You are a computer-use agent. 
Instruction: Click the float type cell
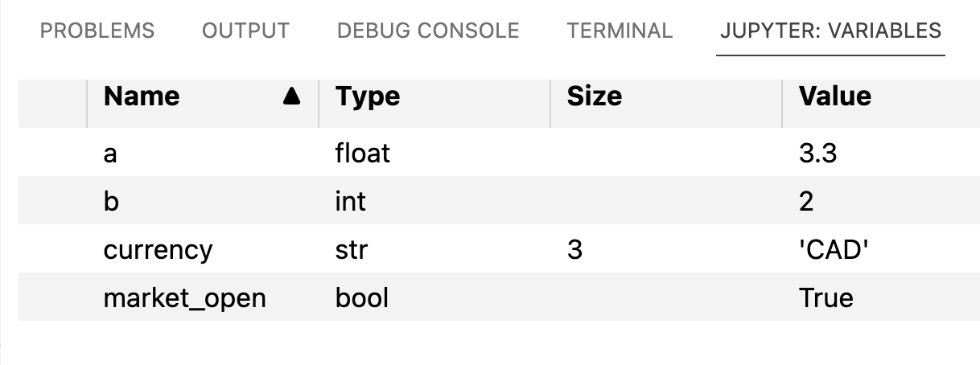[x=363, y=153]
